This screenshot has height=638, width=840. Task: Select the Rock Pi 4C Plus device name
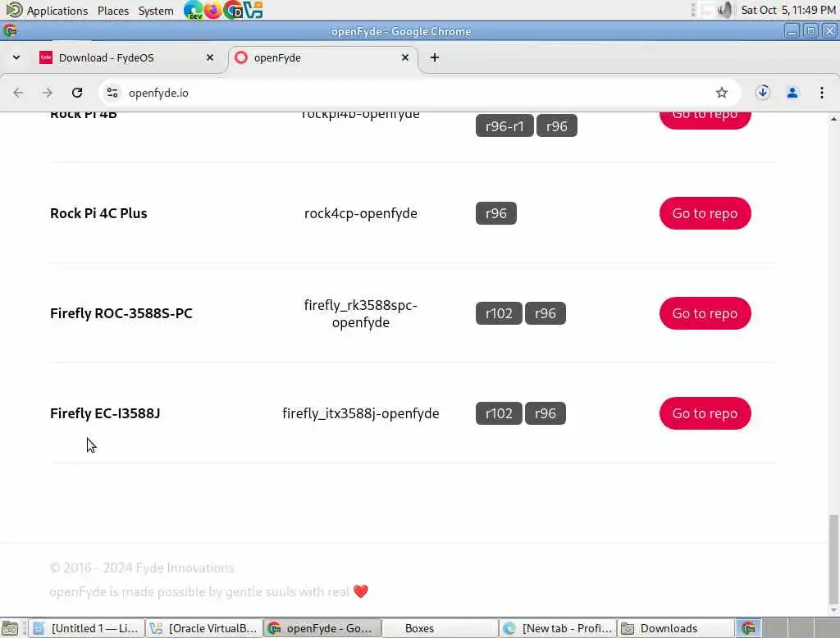pyautogui.click(x=98, y=213)
